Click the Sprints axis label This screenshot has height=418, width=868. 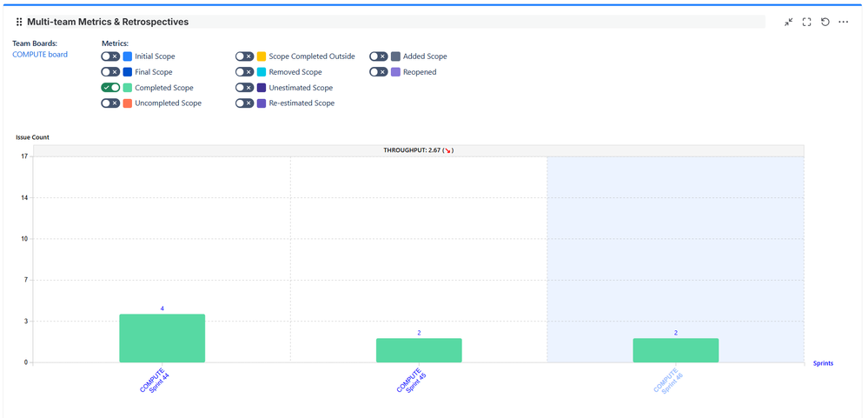(x=823, y=363)
